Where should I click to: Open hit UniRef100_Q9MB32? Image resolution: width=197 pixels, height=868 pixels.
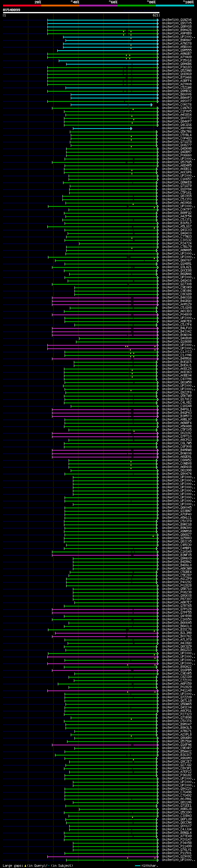[x=177, y=91]
